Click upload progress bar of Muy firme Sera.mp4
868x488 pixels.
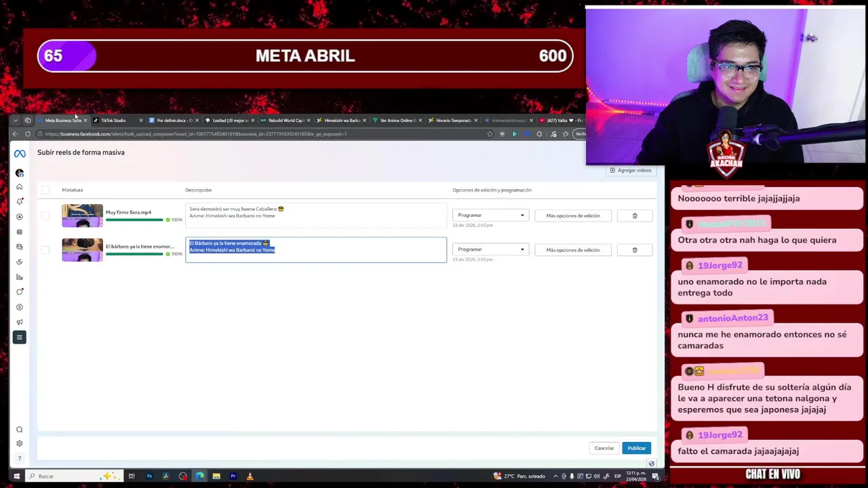134,220
